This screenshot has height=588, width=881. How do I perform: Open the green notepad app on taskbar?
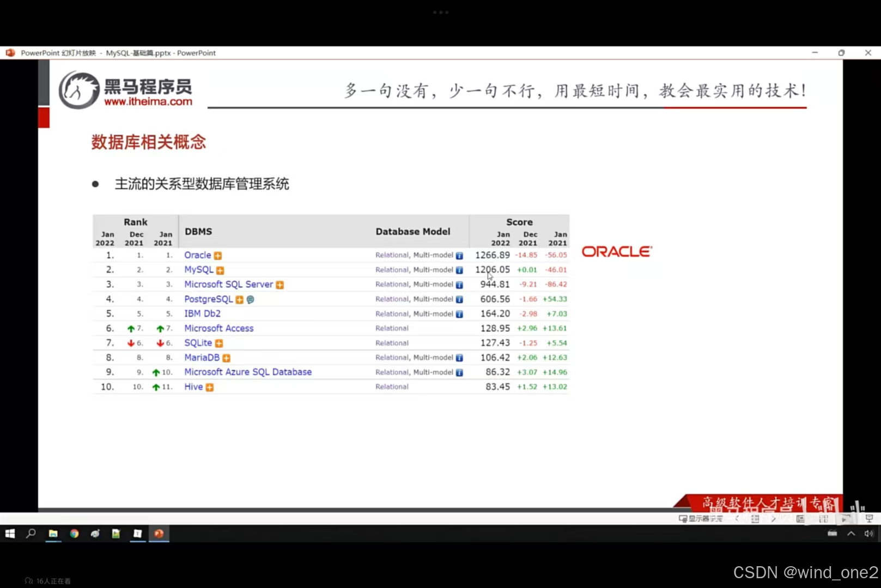coord(116,534)
